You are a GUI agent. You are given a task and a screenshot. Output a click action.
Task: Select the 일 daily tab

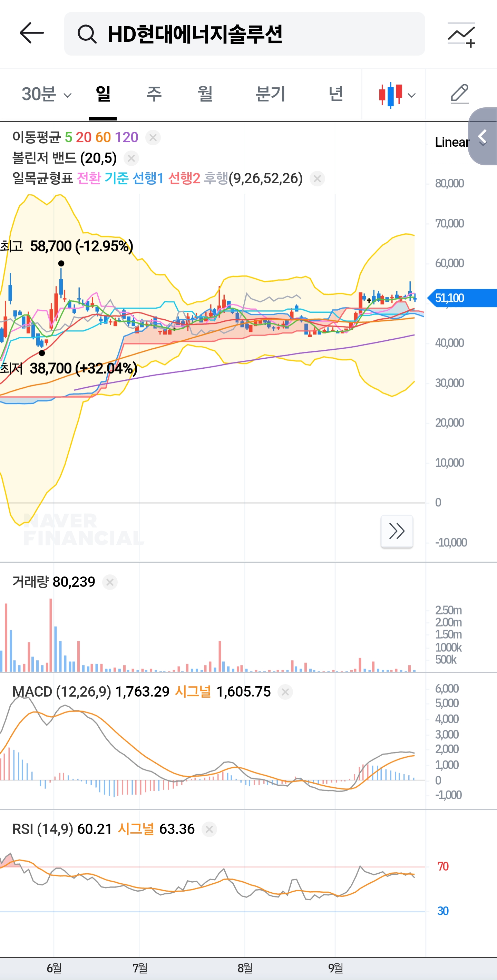103,94
